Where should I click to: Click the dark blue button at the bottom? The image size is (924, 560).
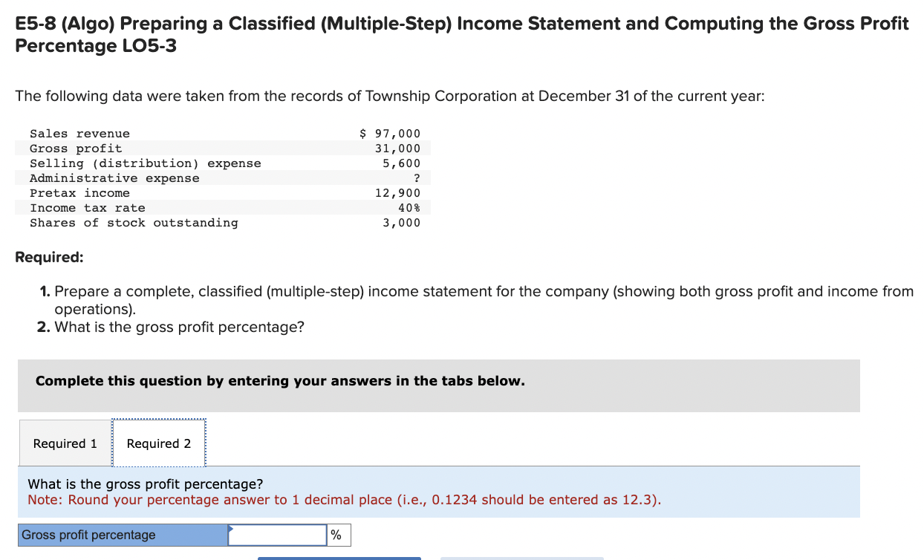(338, 558)
